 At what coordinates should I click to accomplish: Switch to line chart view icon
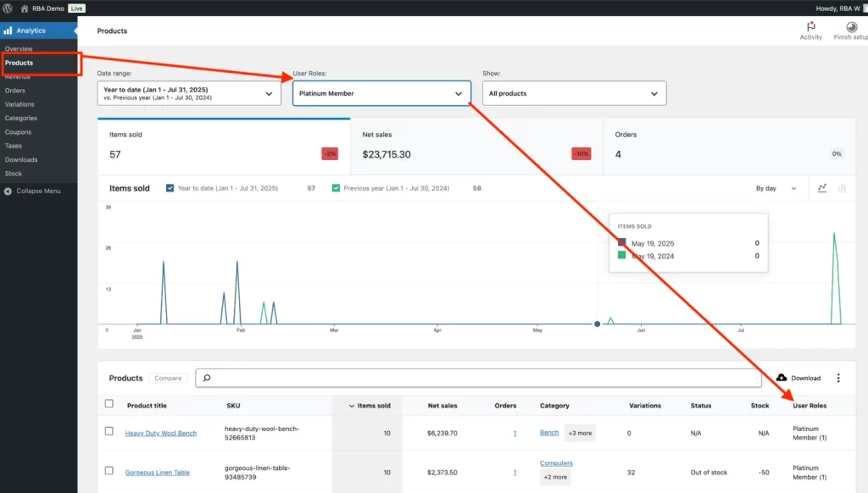point(822,188)
